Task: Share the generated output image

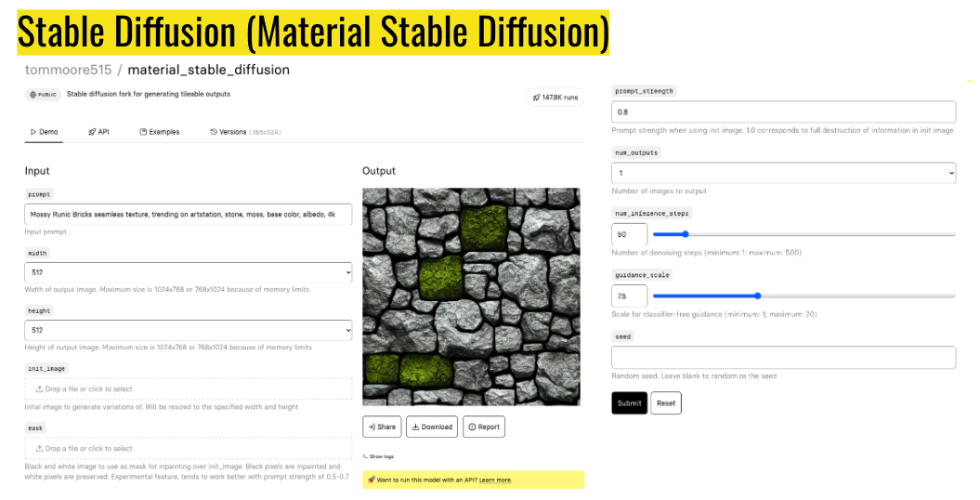Action: click(381, 427)
